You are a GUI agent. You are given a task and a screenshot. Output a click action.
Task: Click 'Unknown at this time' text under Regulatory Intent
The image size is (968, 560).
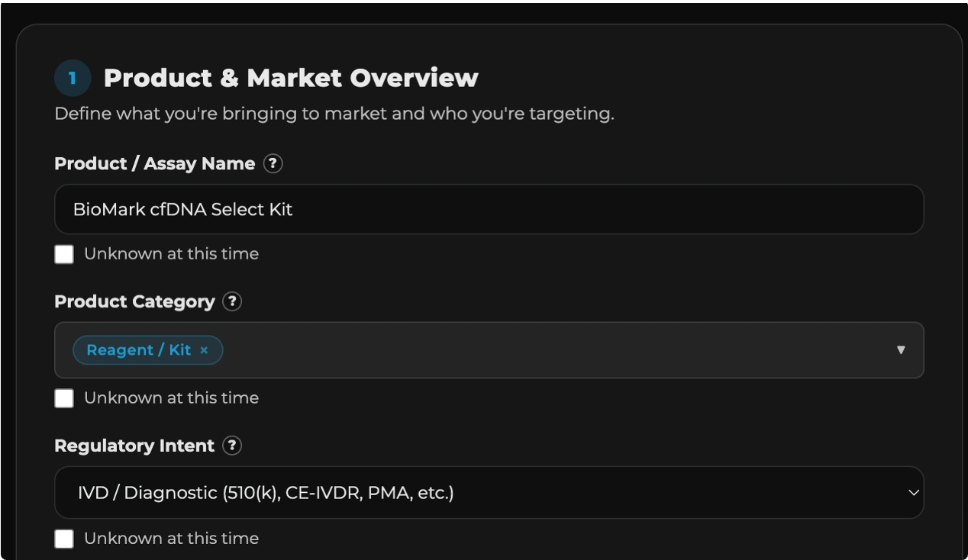pyautogui.click(x=171, y=539)
